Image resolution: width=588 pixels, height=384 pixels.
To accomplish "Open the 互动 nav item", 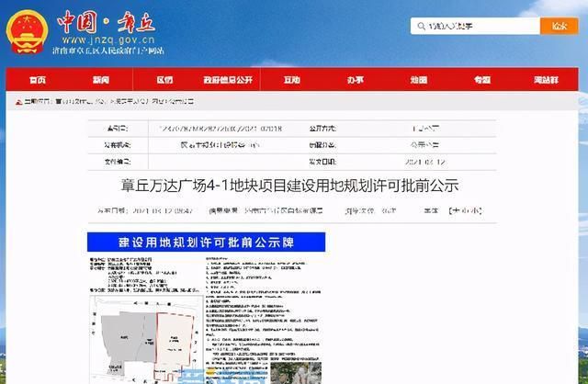I will (x=292, y=80).
